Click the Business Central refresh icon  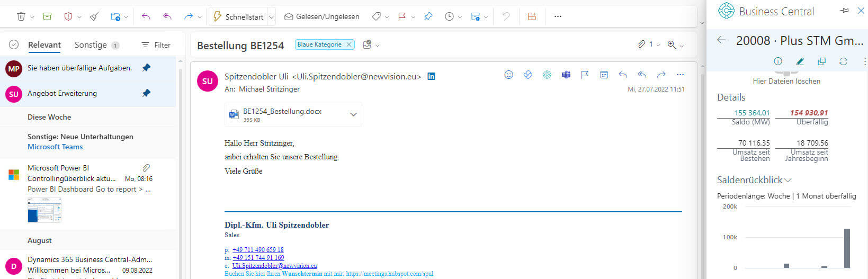coord(843,61)
